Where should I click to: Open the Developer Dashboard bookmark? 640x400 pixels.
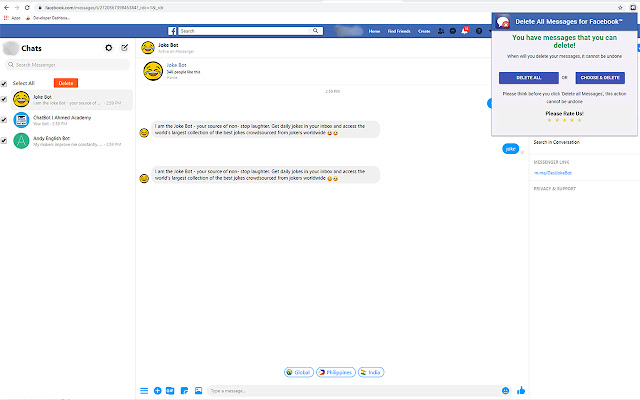(x=48, y=18)
